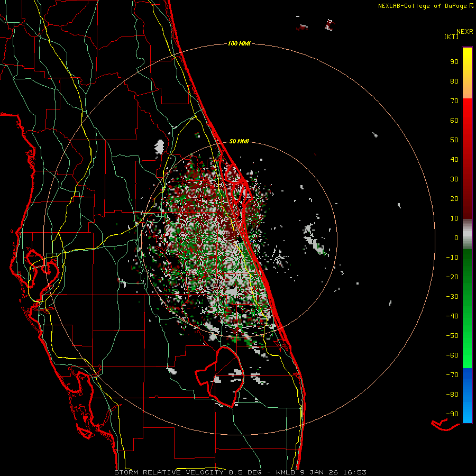The width and height of the screenshot is (476, 476).
Task: Click the gray zero band of the color bar
Action: tap(467, 234)
